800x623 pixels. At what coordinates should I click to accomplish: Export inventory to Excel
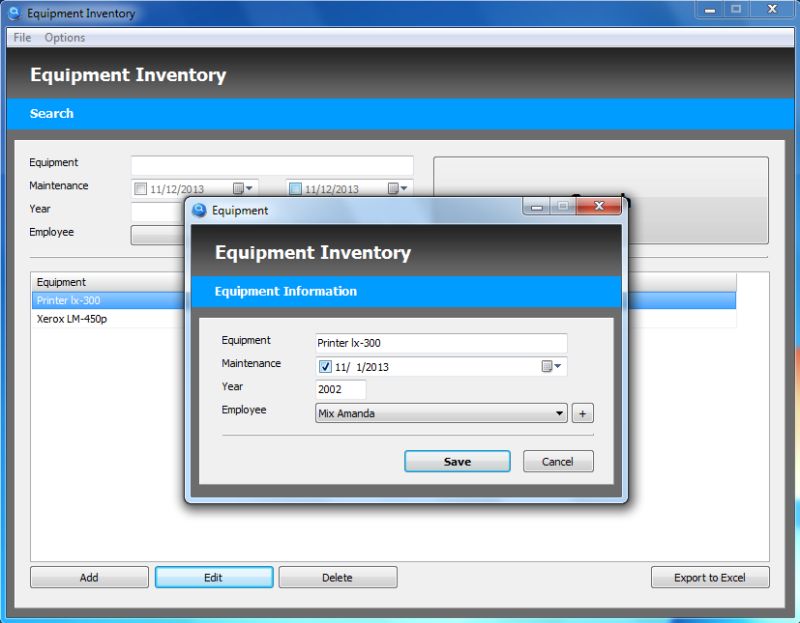pyautogui.click(x=710, y=577)
